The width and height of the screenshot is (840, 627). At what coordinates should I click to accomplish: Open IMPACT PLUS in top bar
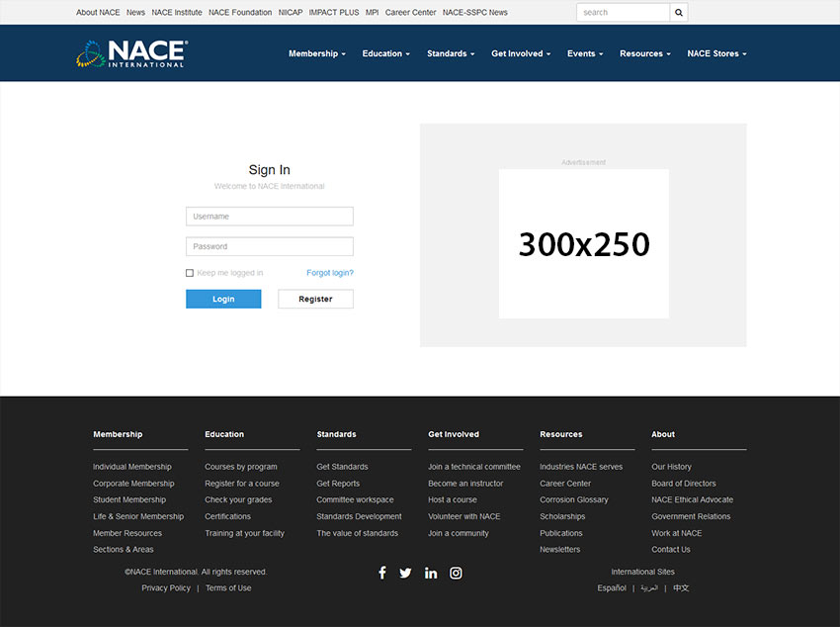point(334,12)
